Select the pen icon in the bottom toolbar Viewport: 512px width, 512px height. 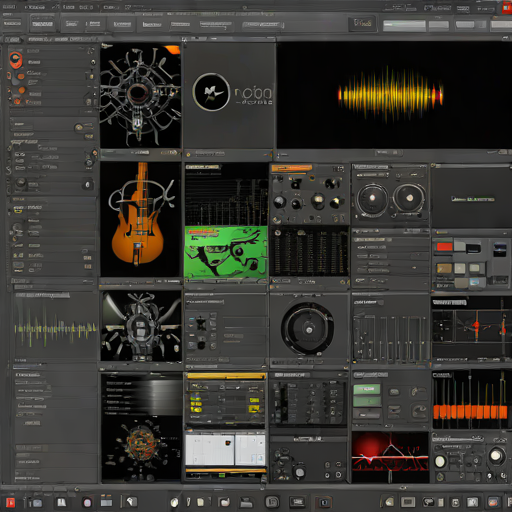tap(188, 502)
